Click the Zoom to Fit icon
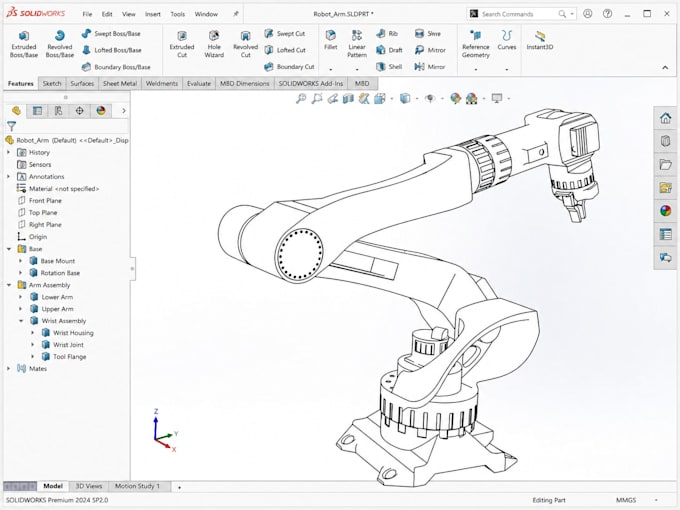The image size is (680, 510). click(301, 98)
